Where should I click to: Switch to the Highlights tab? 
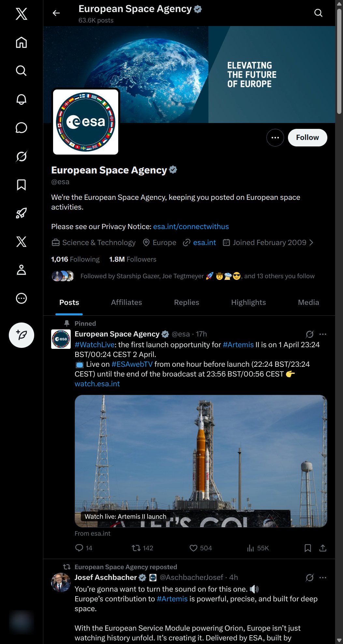[249, 302]
